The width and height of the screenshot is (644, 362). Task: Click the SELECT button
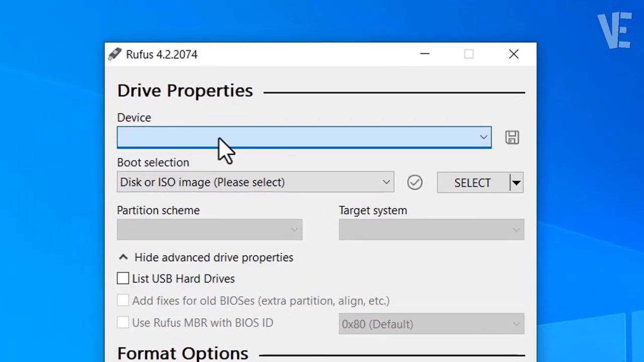click(x=473, y=183)
